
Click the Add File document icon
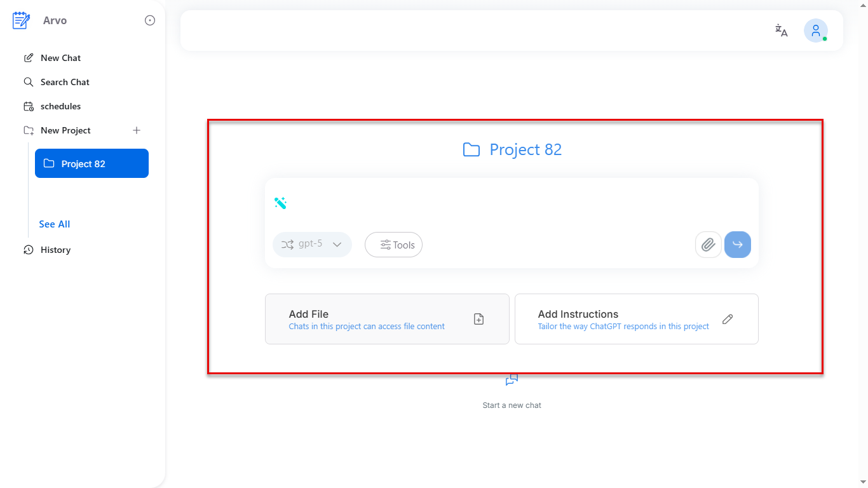[x=478, y=319]
